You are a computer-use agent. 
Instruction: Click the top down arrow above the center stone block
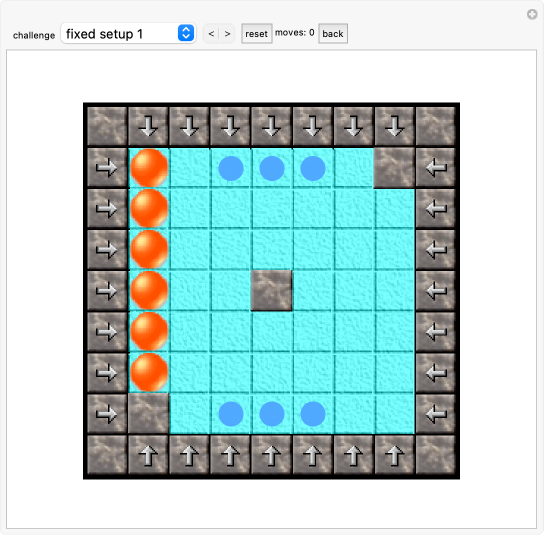click(x=271, y=126)
